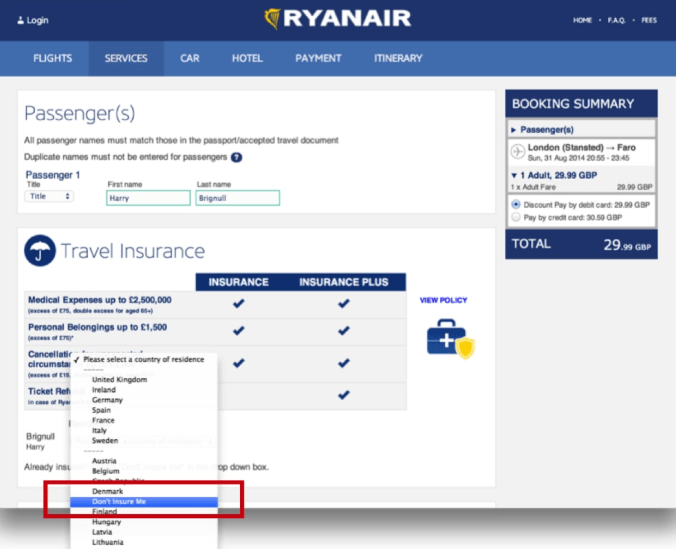Go to the FLIGHTS tab

tap(53, 58)
